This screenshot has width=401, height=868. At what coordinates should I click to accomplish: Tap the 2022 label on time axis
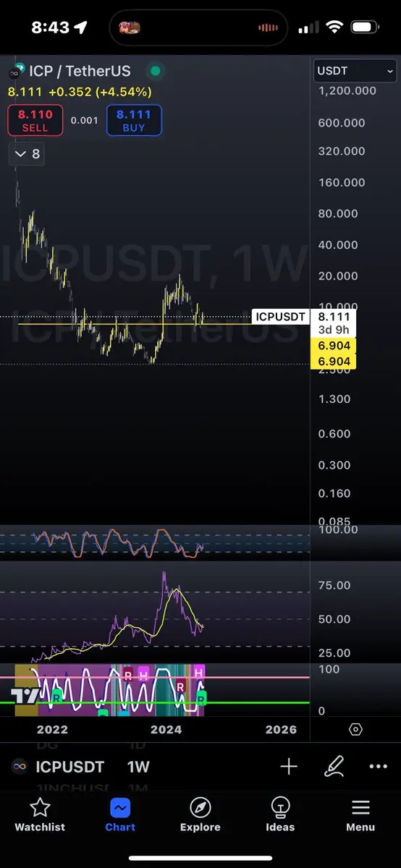[52, 729]
